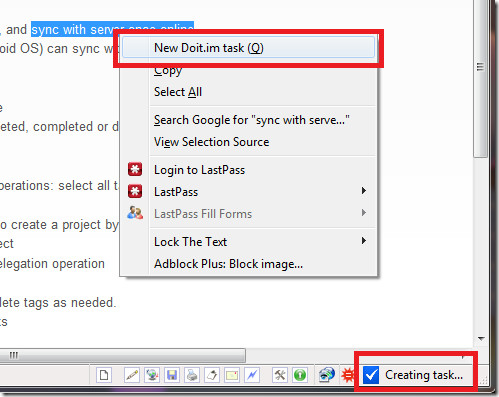Viewport: 499px width, 397px height.
Task: Click the floppy disk save icon
Action: [x=172, y=375]
